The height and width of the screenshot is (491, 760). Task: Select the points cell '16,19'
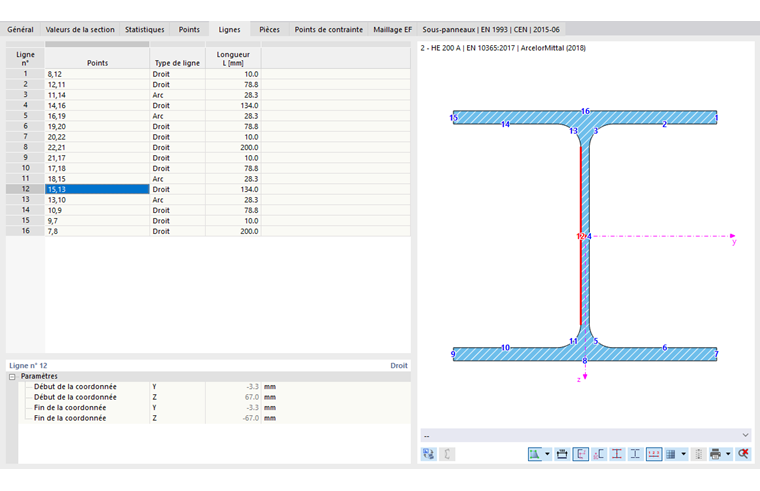(97, 116)
